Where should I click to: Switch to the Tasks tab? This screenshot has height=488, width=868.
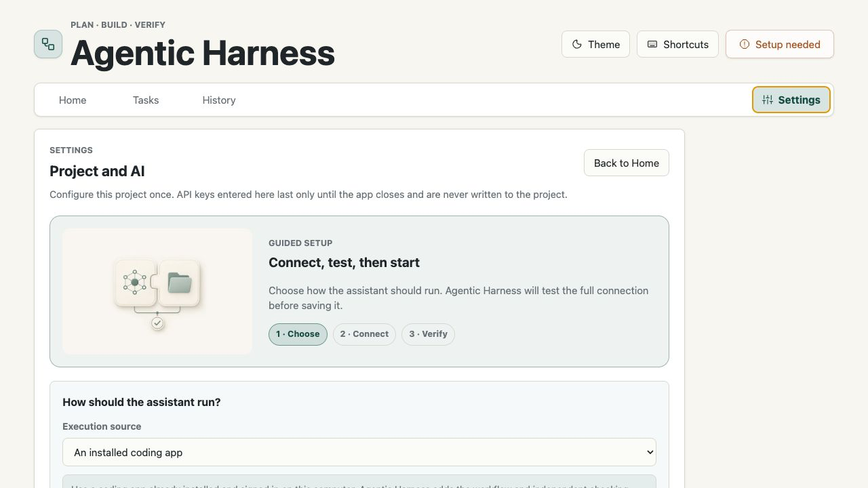(146, 100)
